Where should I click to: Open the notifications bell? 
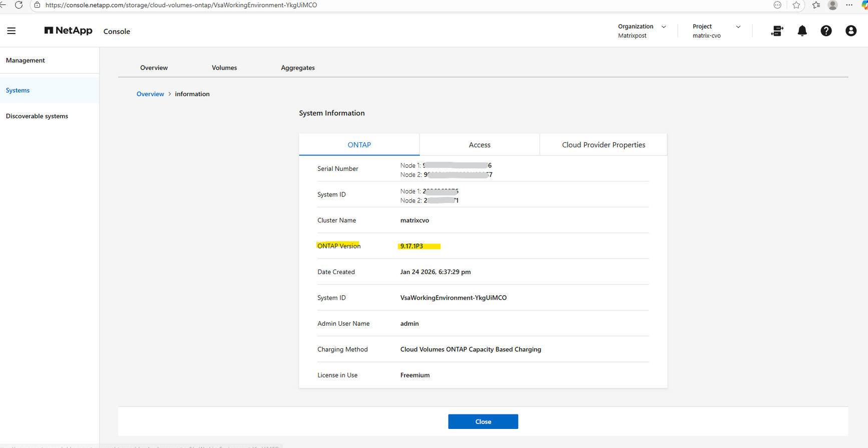tap(802, 31)
